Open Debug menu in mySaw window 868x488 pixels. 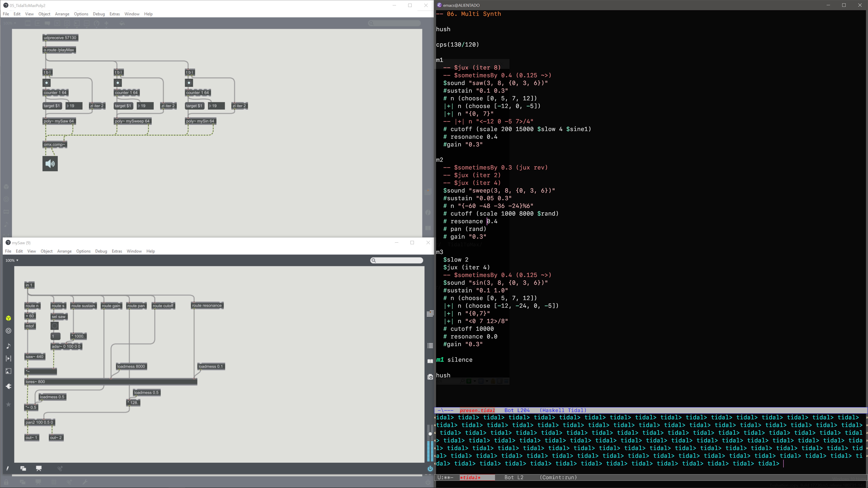(101, 251)
